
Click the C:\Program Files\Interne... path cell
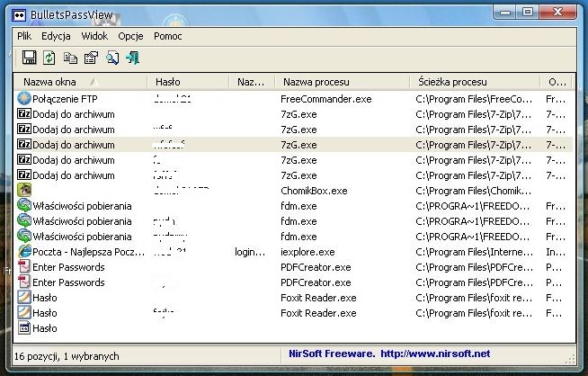[x=474, y=252]
